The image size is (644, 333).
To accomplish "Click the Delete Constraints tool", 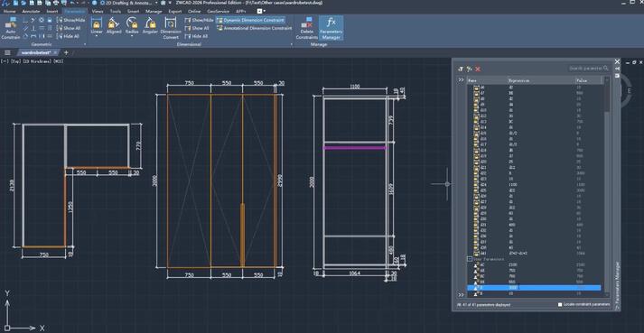I will tap(307, 28).
